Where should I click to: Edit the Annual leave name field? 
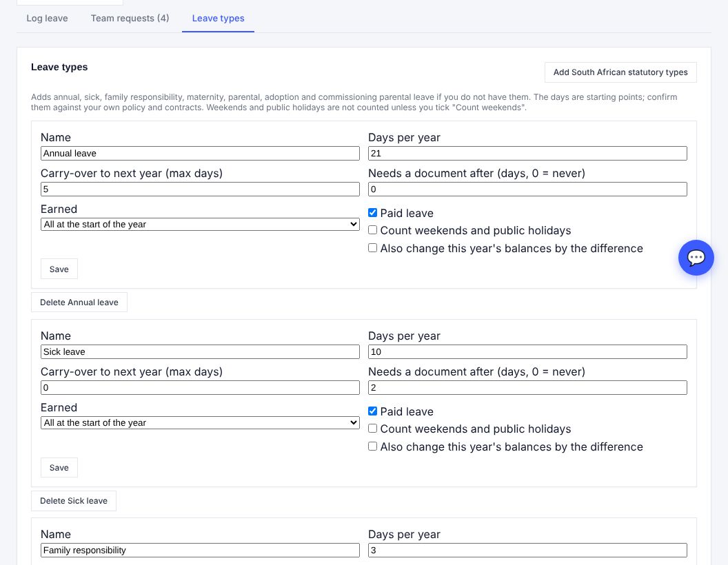[200, 154]
